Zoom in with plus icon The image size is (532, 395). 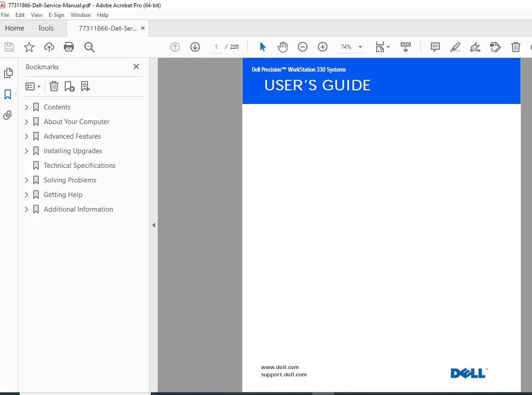[x=323, y=47]
